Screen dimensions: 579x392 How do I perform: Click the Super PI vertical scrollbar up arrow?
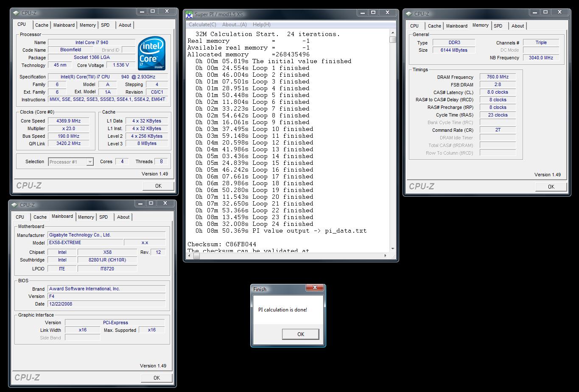coord(392,32)
